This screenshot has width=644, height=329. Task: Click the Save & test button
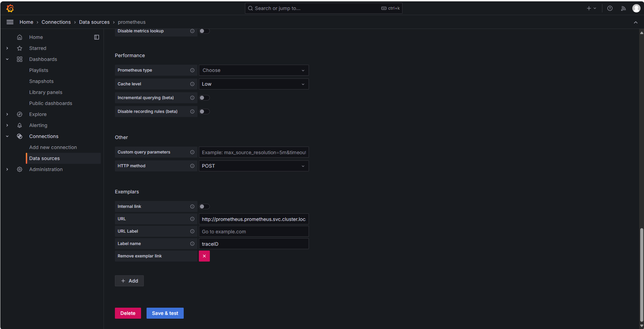165,313
